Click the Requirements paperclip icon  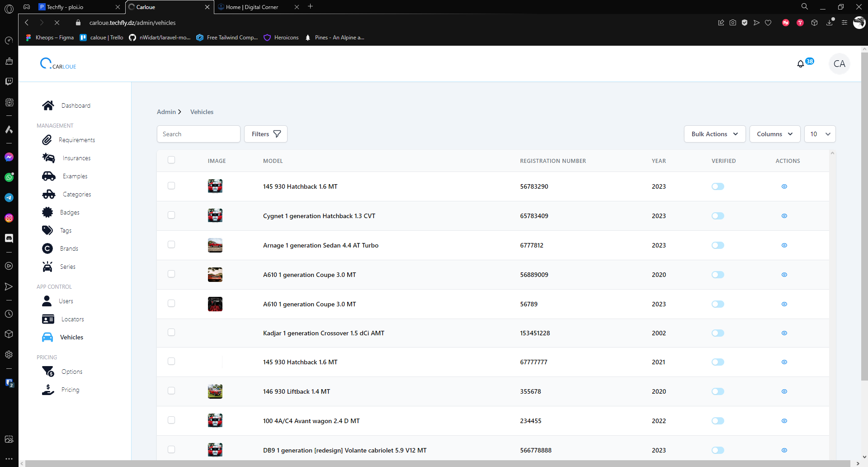click(47, 140)
